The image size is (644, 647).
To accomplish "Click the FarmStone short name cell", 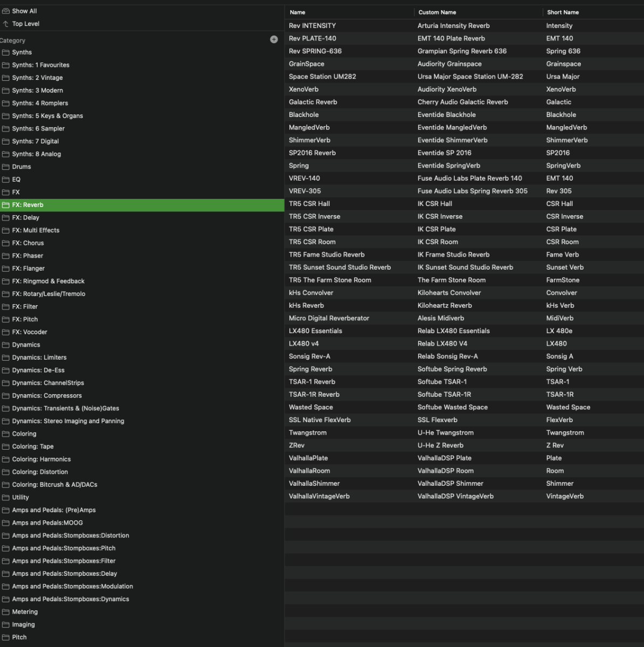I will click(x=563, y=280).
